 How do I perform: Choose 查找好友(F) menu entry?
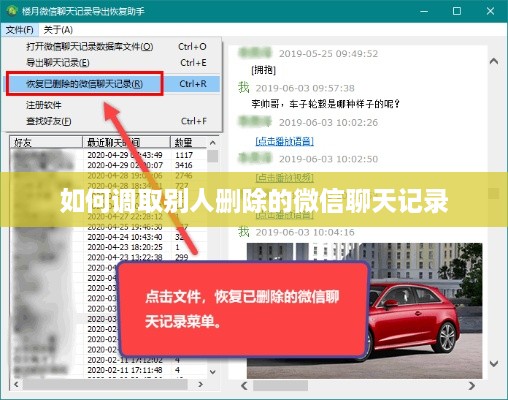click(x=113, y=121)
